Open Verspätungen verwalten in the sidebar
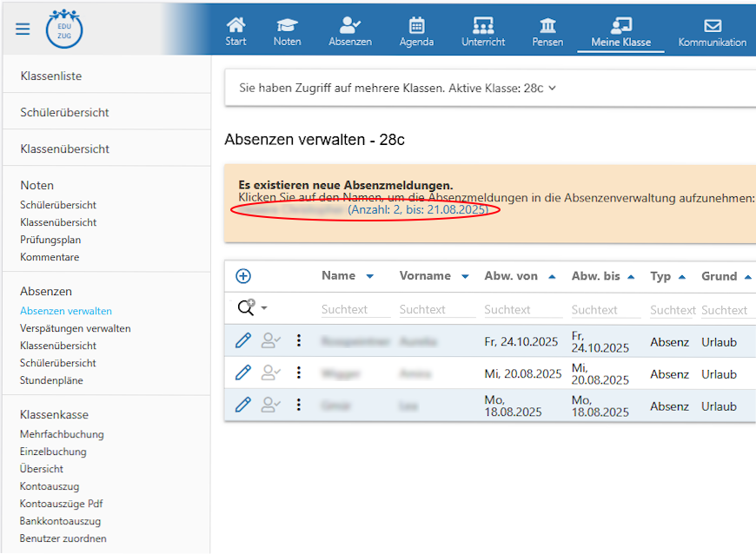 tap(76, 328)
